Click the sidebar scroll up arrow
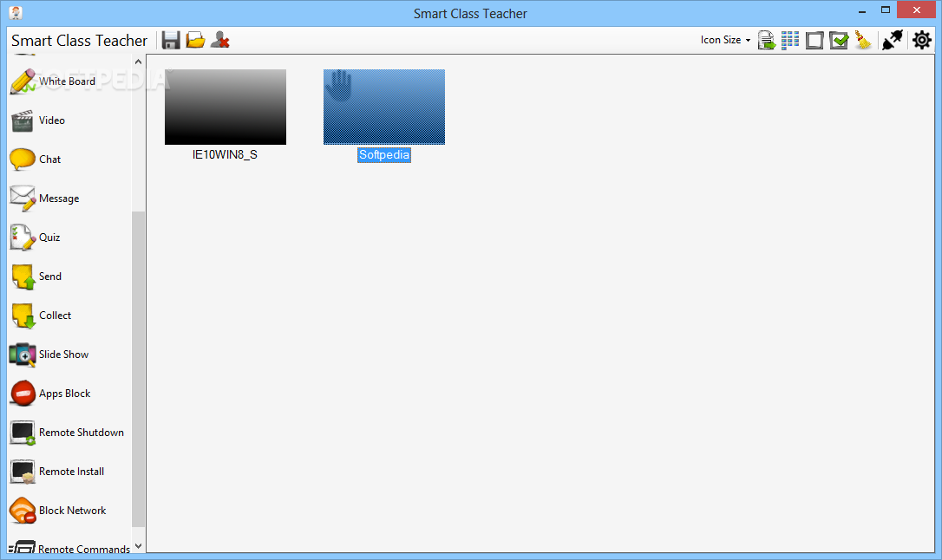Screen dimensions: 942x560 coord(138,62)
